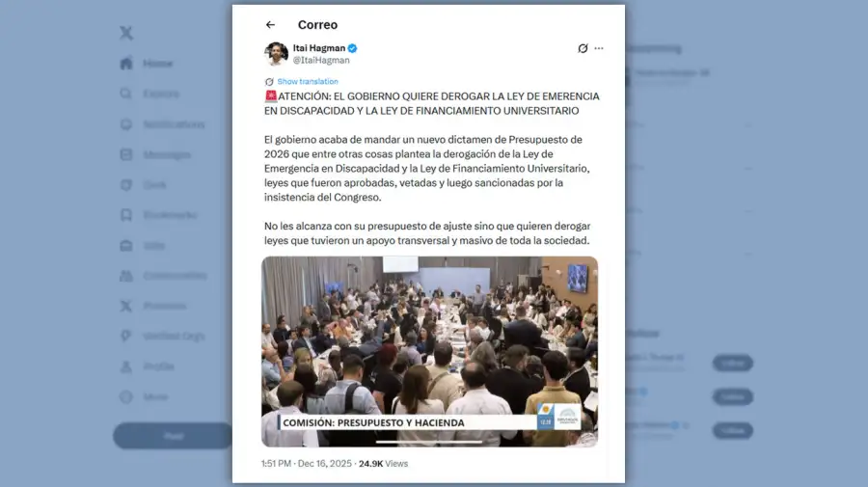Expand the More menu in sidebar
Screen dimensions: 868x487
[x=144, y=396]
